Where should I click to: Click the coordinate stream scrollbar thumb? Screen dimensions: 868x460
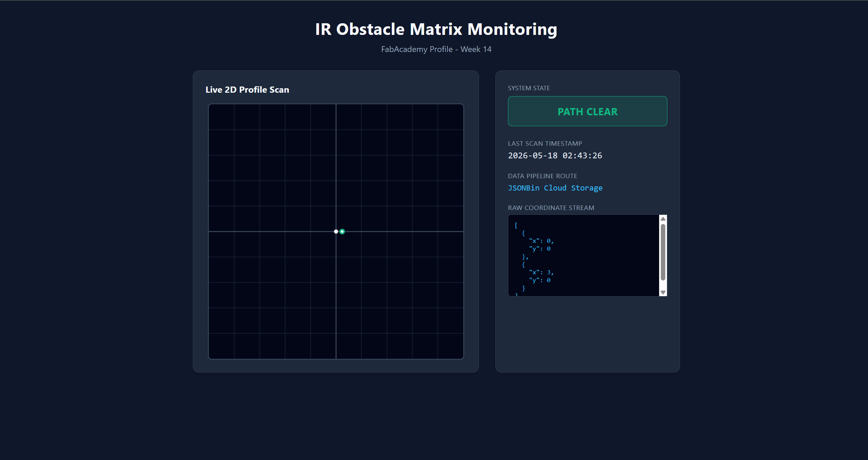point(663,252)
